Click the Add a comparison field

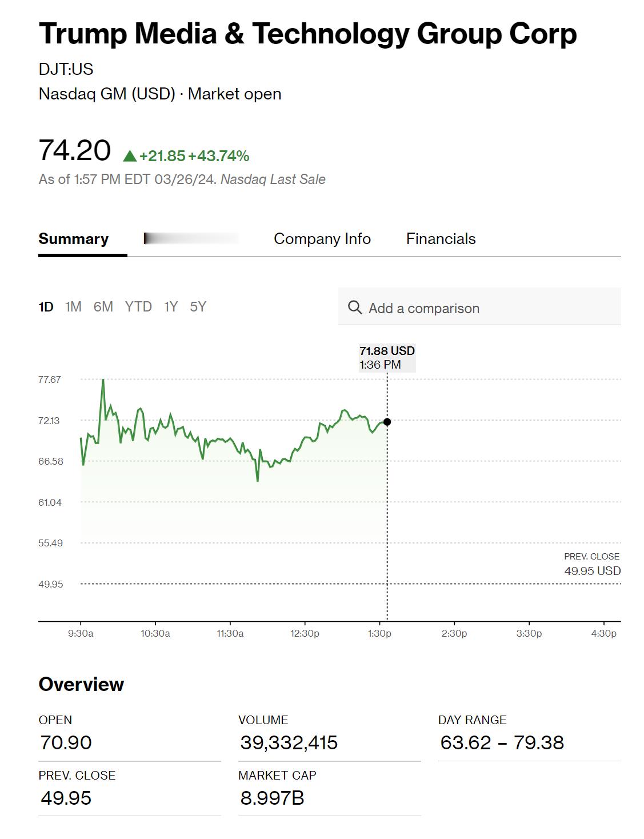tap(479, 307)
